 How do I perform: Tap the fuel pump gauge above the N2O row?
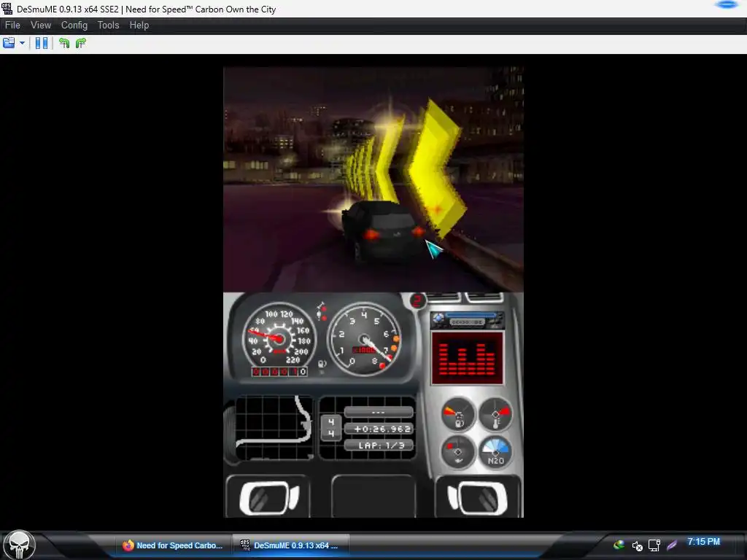click(458, 414)
